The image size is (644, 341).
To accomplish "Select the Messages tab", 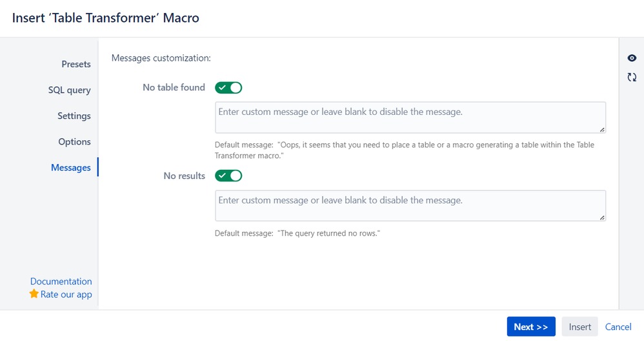I will [x=70, y=167].
